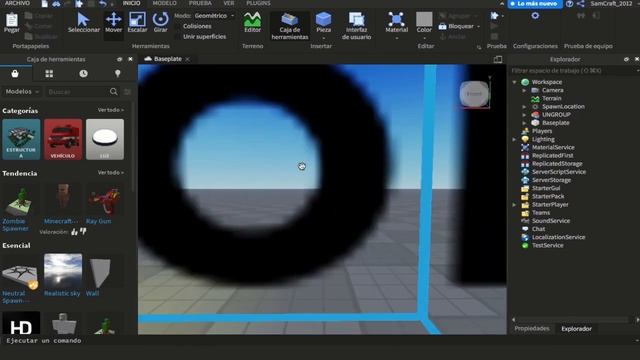Click Ver todo next to Categorías
Image resolution: width=640 pixels, height=360 pixels.
[111, 110]
